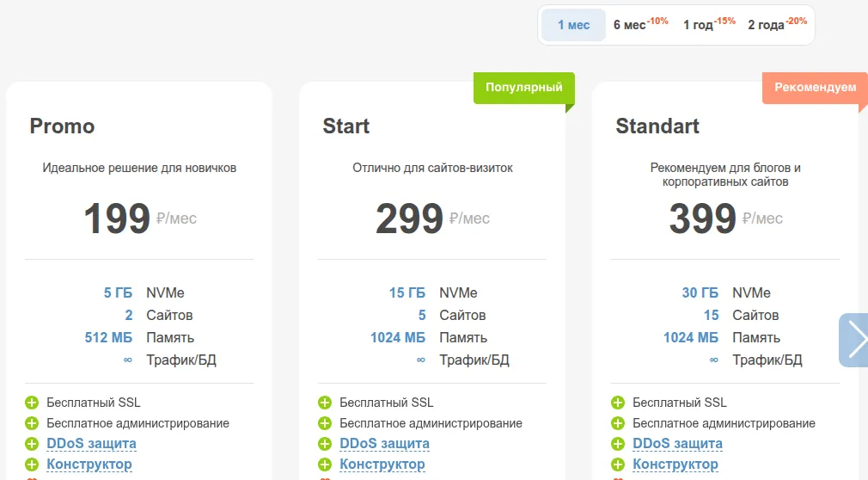Screen dimensions: 868x480
Task: Click plus icon beside Конструктор in Start
Action: (x=325, y=464)
